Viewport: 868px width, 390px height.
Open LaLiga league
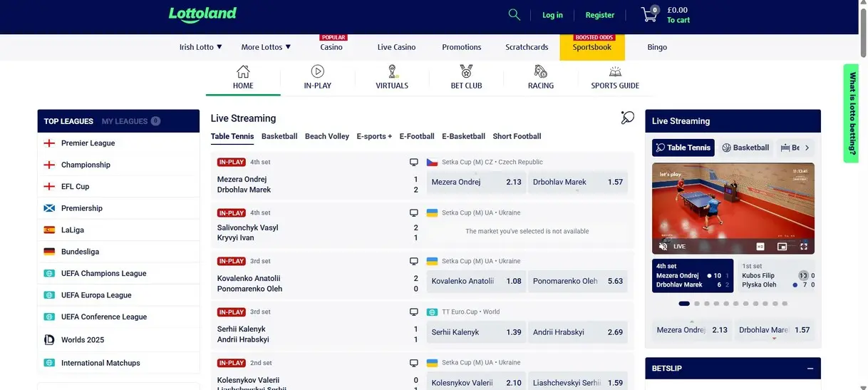point(118,230)
